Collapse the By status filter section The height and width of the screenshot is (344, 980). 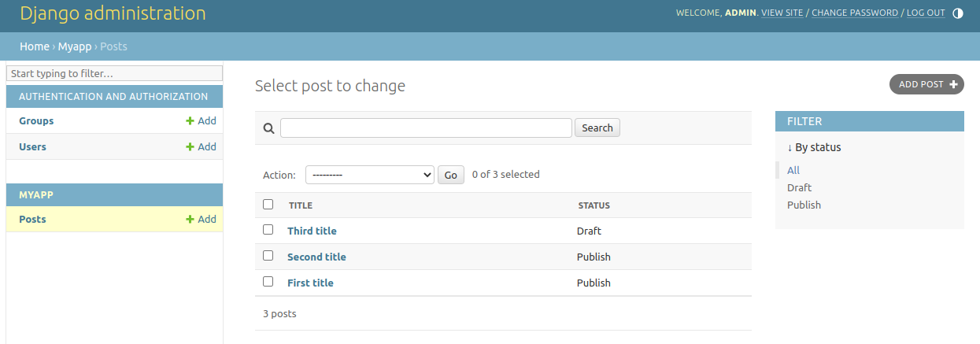814,147
